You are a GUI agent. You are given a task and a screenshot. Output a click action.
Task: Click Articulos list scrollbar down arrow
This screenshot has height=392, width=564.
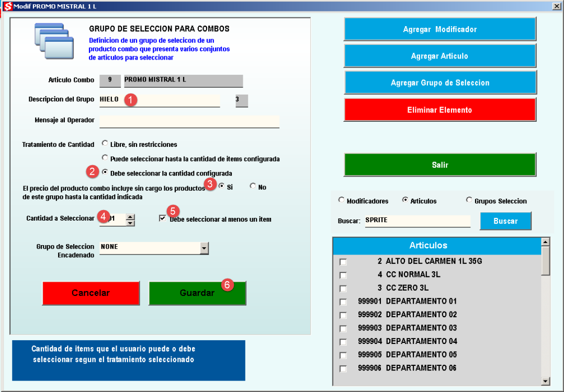pos(546,381)
